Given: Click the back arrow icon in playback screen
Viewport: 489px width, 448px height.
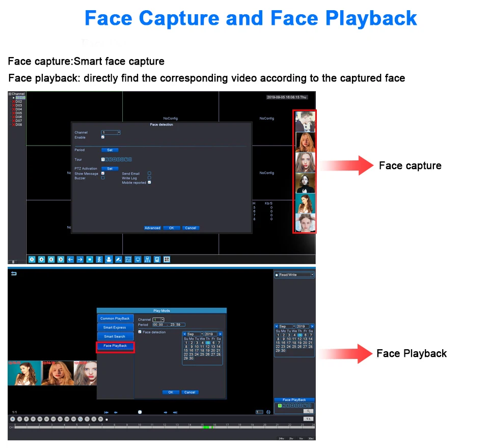Looking at the screenshot, I should pos(14,274).
